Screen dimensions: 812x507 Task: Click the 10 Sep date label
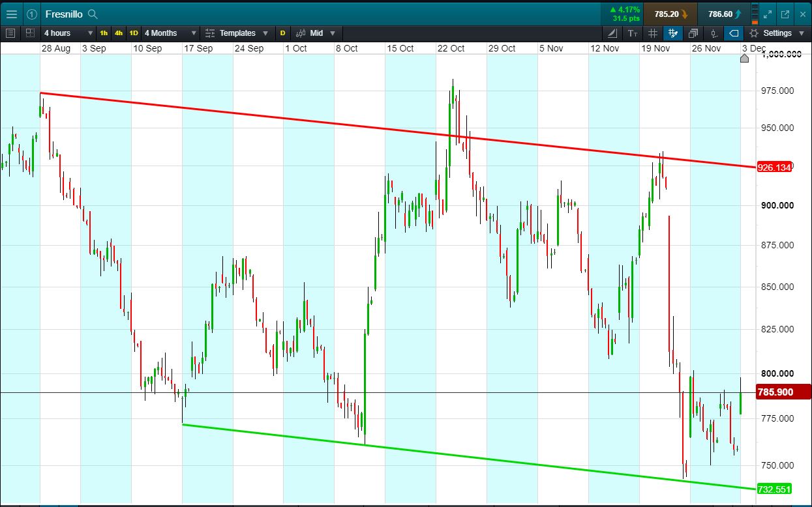click(x=147, y=48)
